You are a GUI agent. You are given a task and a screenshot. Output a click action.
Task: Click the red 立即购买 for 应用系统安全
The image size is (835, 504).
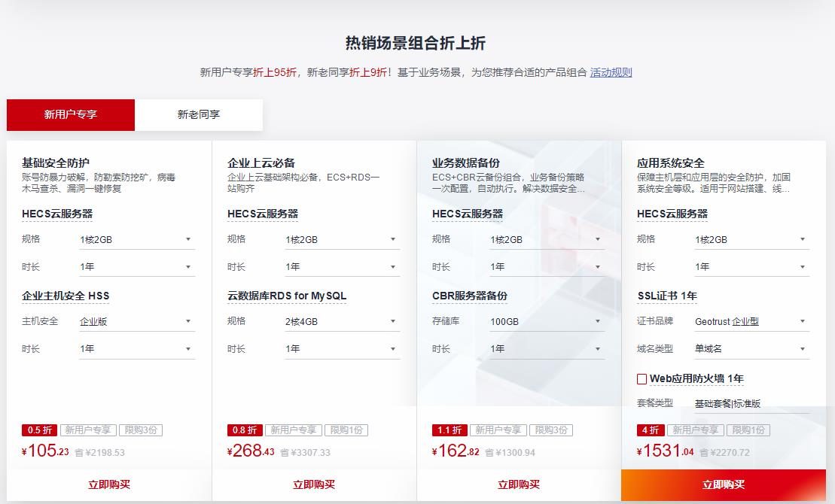[723, 485]
